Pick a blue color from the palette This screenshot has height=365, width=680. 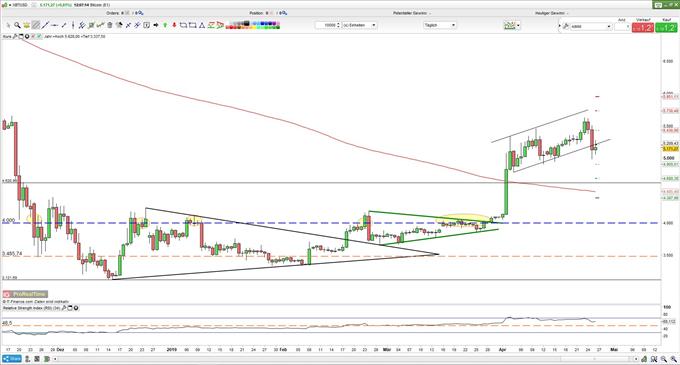[262, 23]
